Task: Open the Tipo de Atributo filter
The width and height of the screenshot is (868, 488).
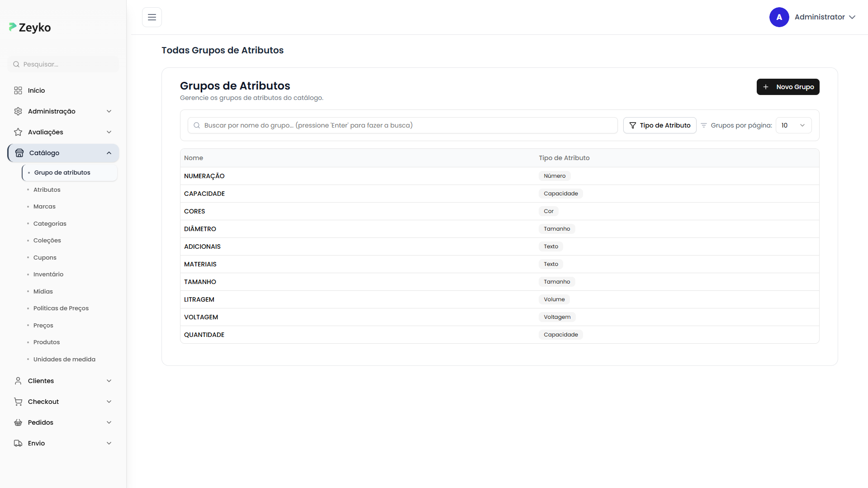Action: 659,125
